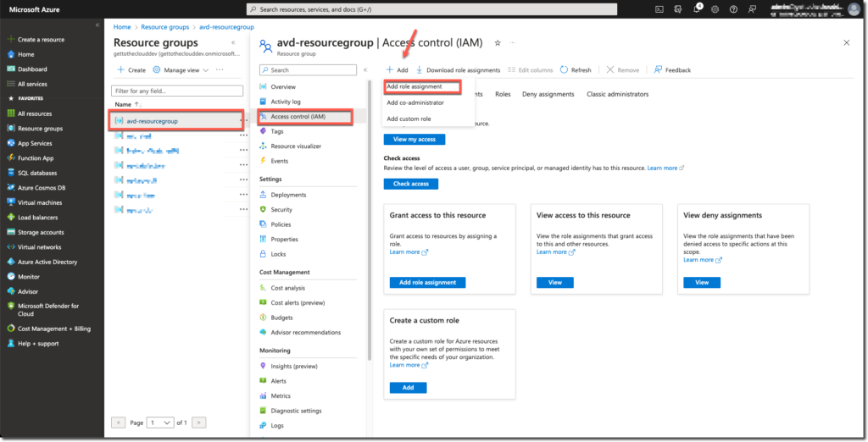
Task: Click the Check access button
Action: [411, 184]
